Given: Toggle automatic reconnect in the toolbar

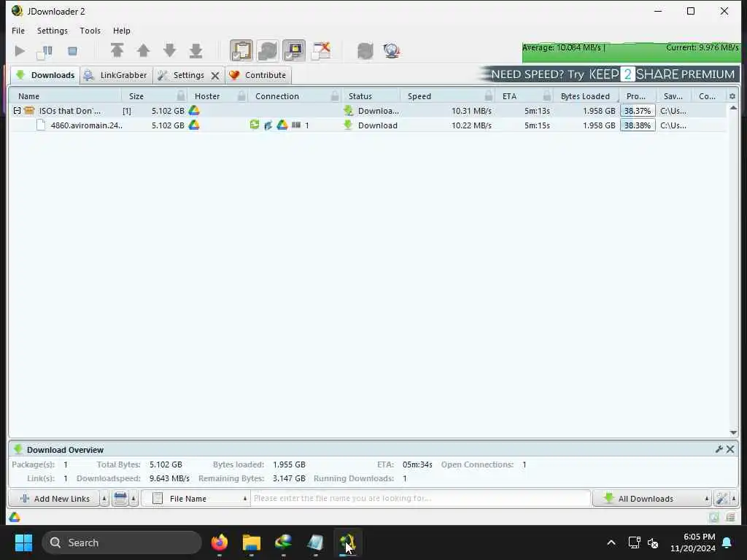Looking at the screenshot, I should pos(268,51).
